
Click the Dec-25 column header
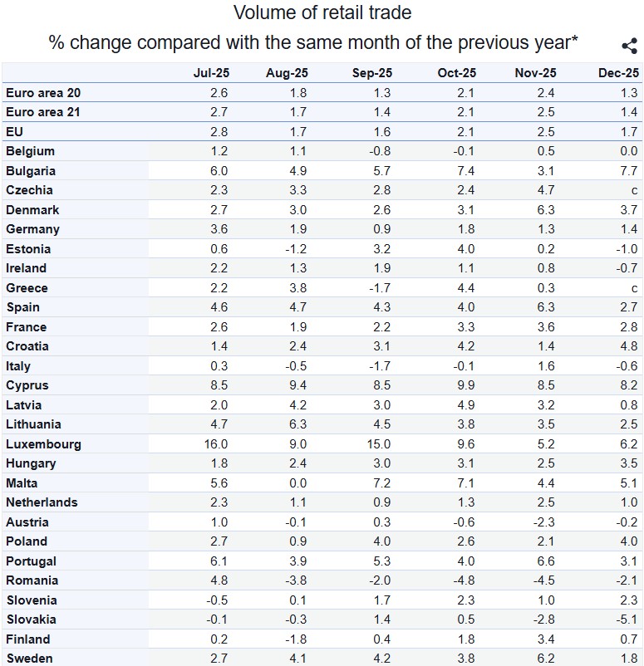[617, 73]
